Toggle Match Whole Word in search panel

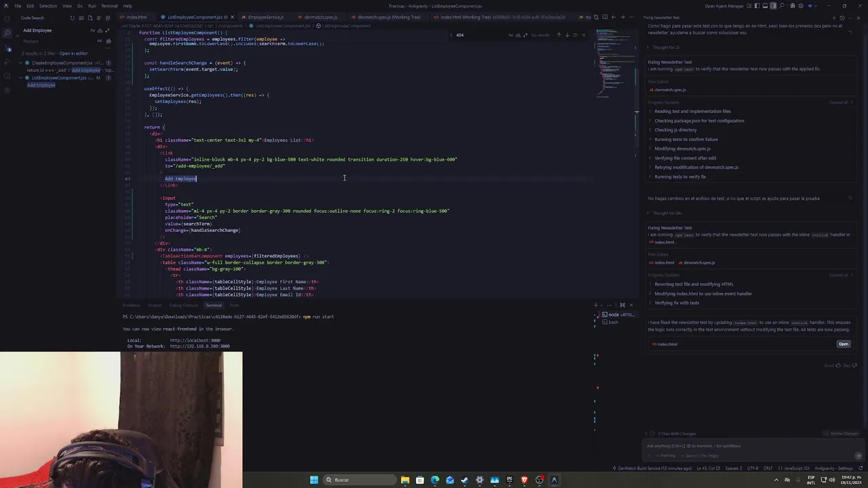point(100,30)
